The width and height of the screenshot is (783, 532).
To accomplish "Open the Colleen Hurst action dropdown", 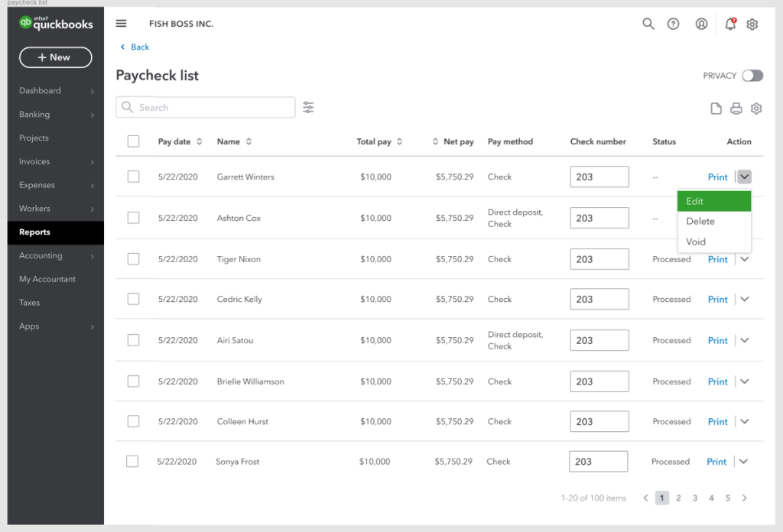I will coord(745,421).
